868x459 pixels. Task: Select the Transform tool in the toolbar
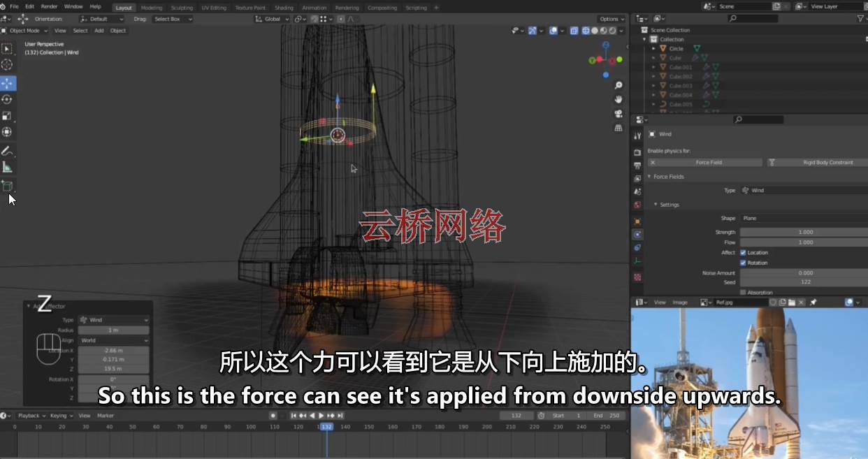[7, 131]
